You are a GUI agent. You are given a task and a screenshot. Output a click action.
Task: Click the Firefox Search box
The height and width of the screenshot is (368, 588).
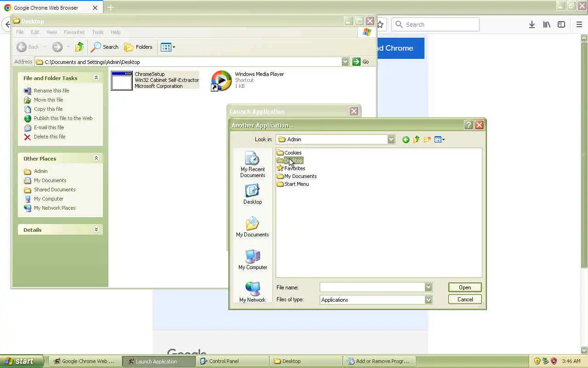click(x=435, y=24)
